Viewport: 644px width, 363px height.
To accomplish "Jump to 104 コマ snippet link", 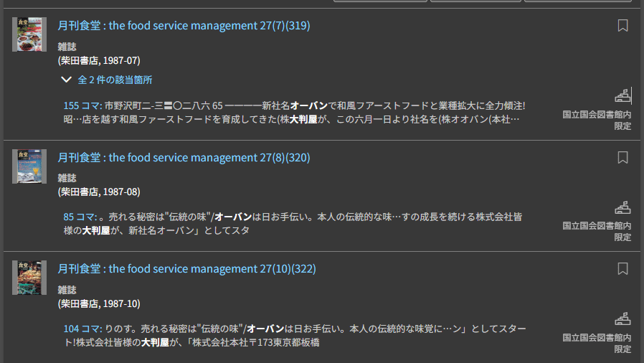I will click(82, 328).
